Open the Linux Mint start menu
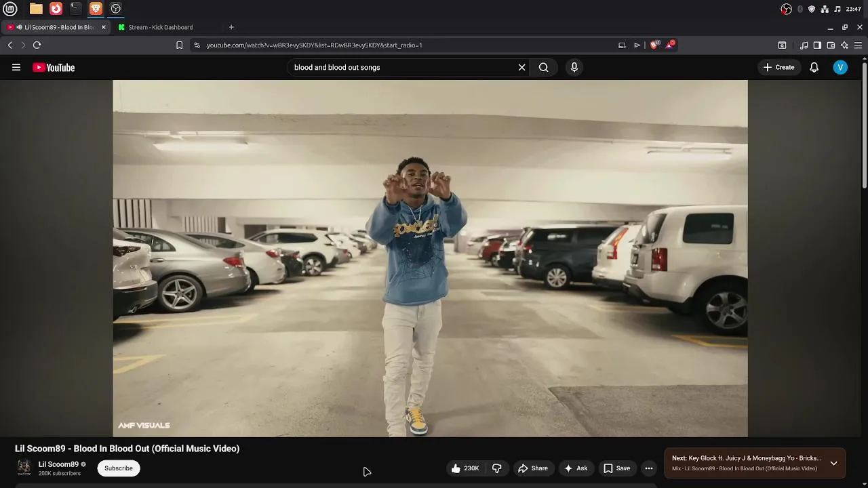This screenshot has height=488, width=868. coord(9,9)
